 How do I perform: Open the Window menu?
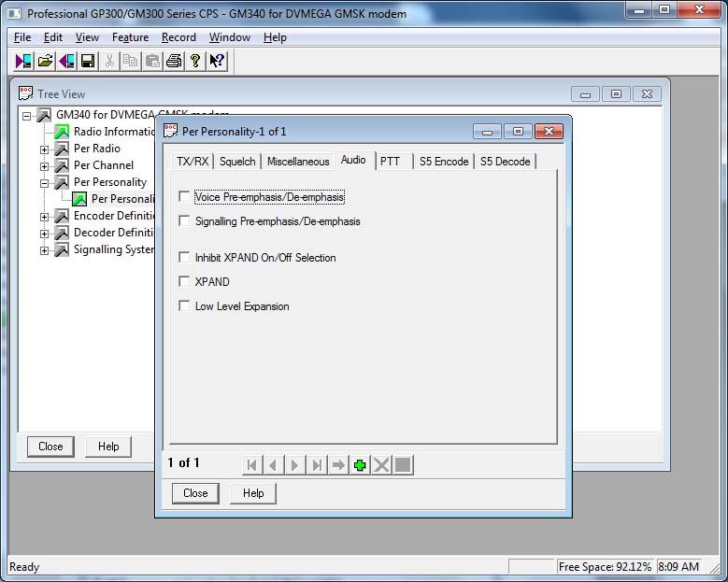click(230, 37)
